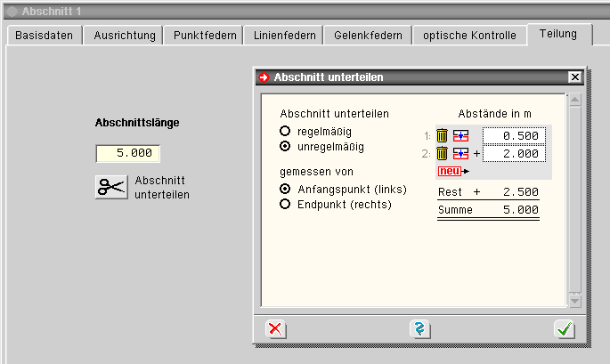This screenshot has height=364, width=610.
Task: Click the Abschnittslänge 5.000 field
Action: click(x=128, y=153)
